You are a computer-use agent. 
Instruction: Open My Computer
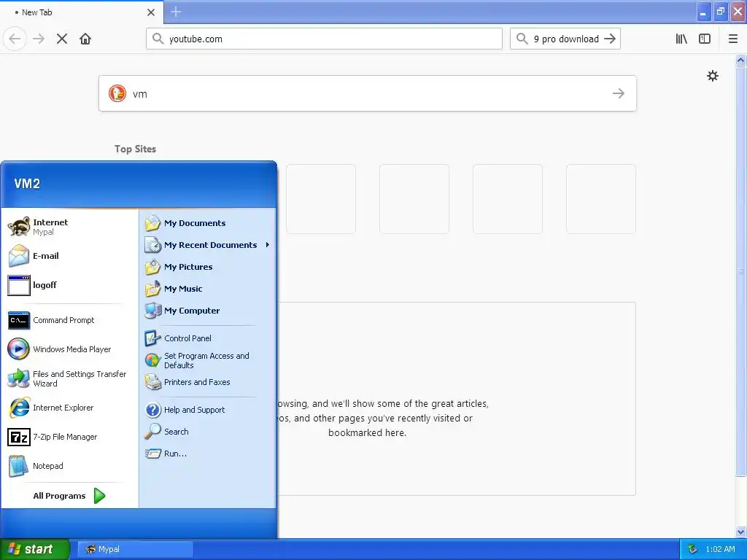pyautogui.click(x=207, y=311)
